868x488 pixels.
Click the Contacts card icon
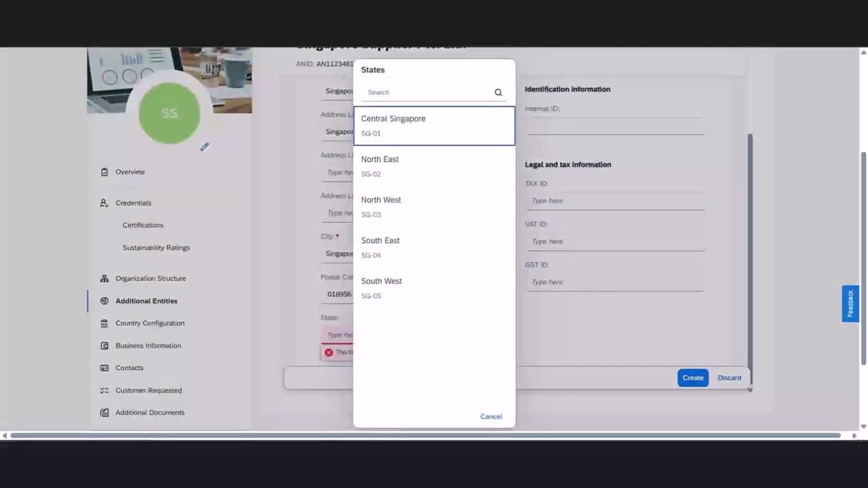tap(104, 368)
